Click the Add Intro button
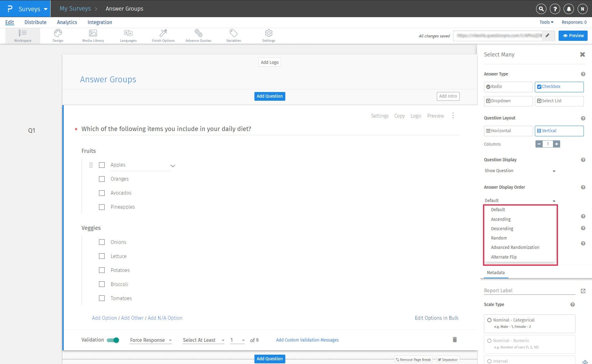 [448, 96]
